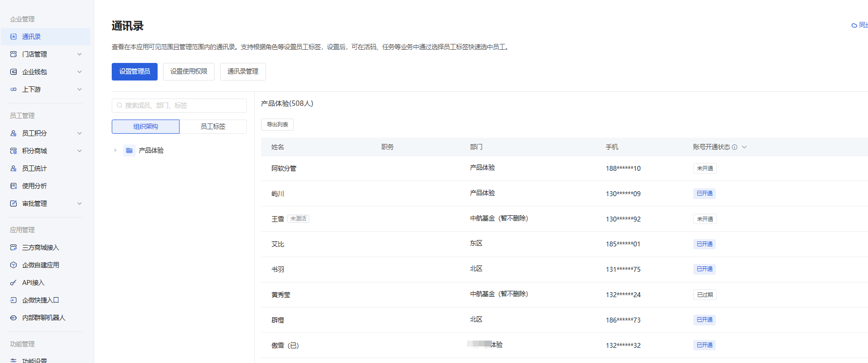
Task: Click the 产品体验 folder icon
Action: click(129, 150)
